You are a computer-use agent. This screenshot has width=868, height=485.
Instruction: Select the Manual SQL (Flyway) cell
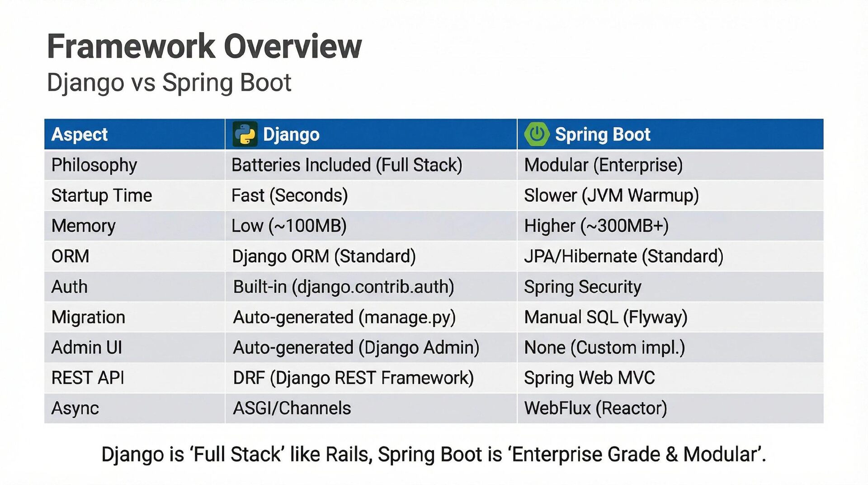point(605,317)
